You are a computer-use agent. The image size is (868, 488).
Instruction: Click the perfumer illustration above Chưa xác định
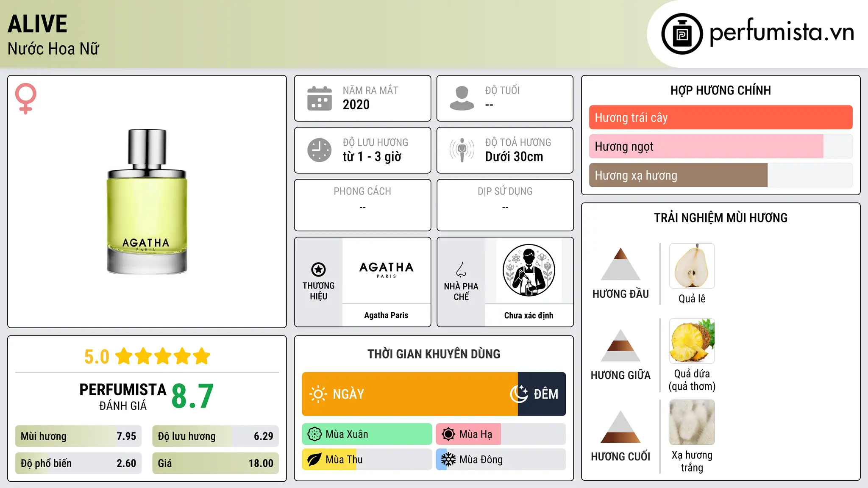click(529, 270)
